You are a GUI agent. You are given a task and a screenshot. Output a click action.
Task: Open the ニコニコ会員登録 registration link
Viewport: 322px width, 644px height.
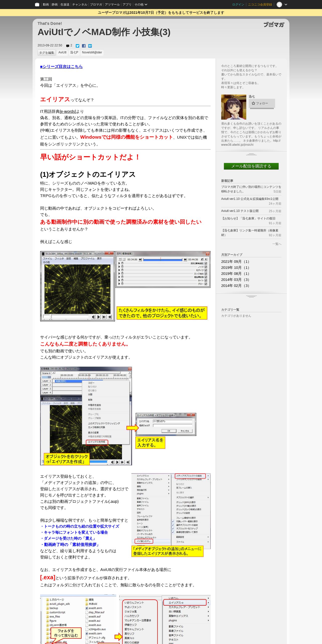click(x=260, y=5)
